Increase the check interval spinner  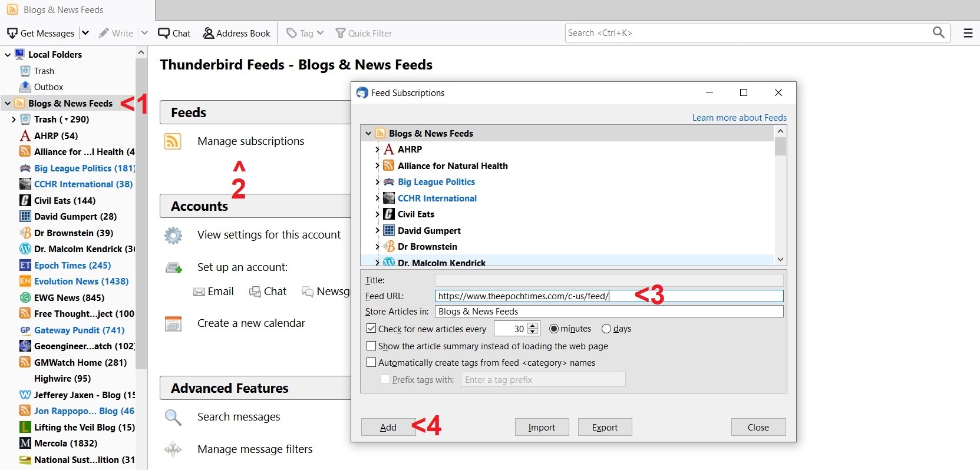click(x=533, y=326)
